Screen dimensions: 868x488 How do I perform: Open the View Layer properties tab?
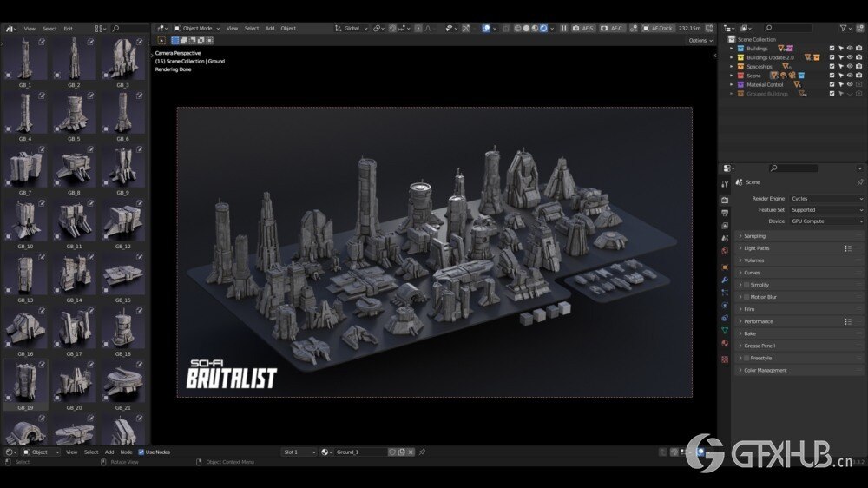coord(725,226)
